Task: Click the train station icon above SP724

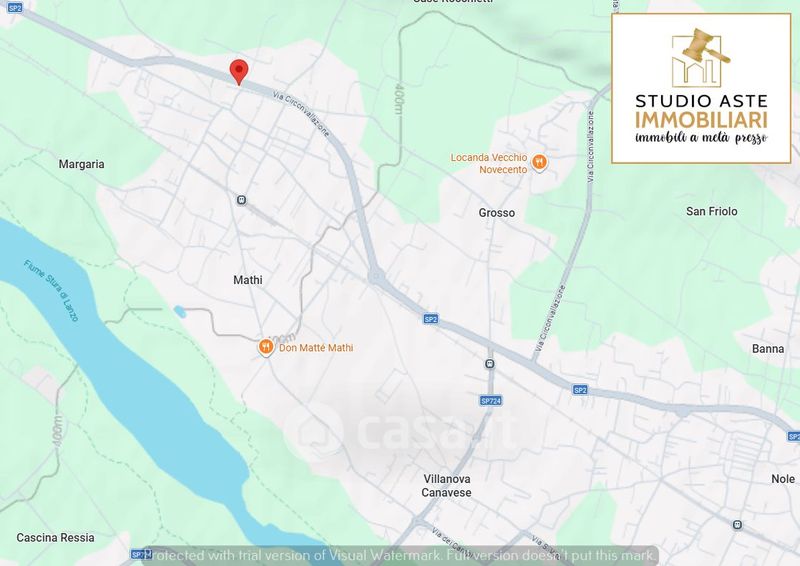Action: (x=490, y=364)
